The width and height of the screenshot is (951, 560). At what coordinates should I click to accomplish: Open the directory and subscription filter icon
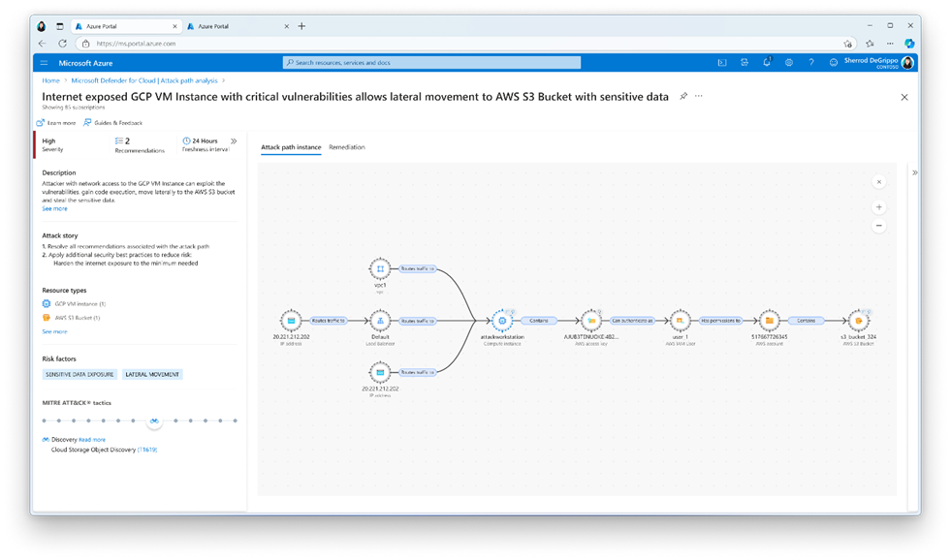coord(745,62)
